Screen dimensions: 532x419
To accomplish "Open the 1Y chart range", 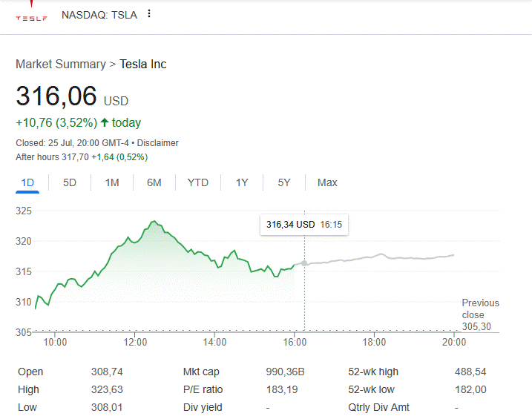I will pos(242,182).
